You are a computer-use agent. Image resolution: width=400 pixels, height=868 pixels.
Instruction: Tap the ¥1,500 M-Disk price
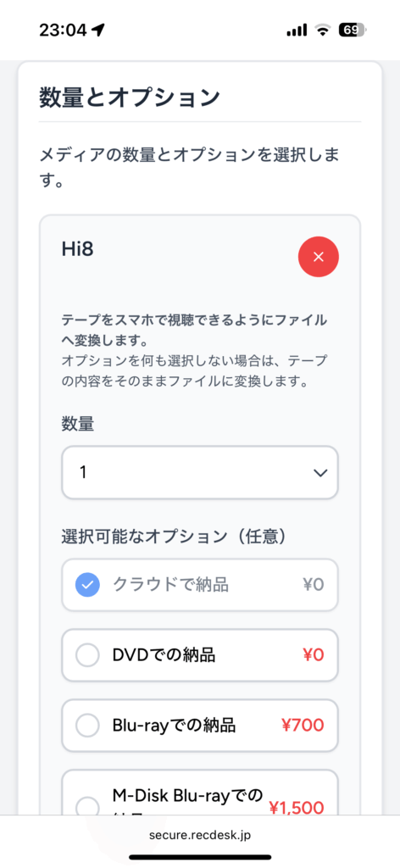(297, 808)
